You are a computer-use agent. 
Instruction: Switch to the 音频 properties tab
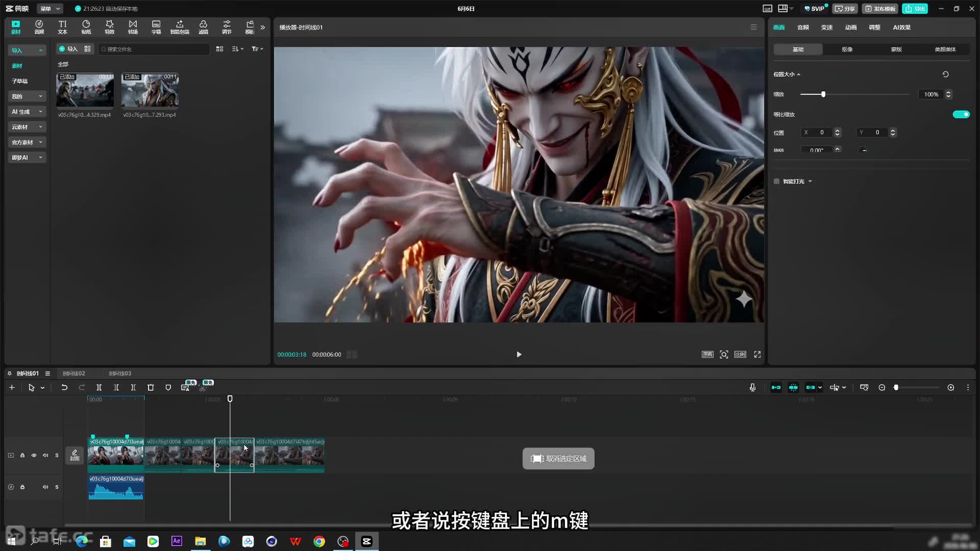803,28
